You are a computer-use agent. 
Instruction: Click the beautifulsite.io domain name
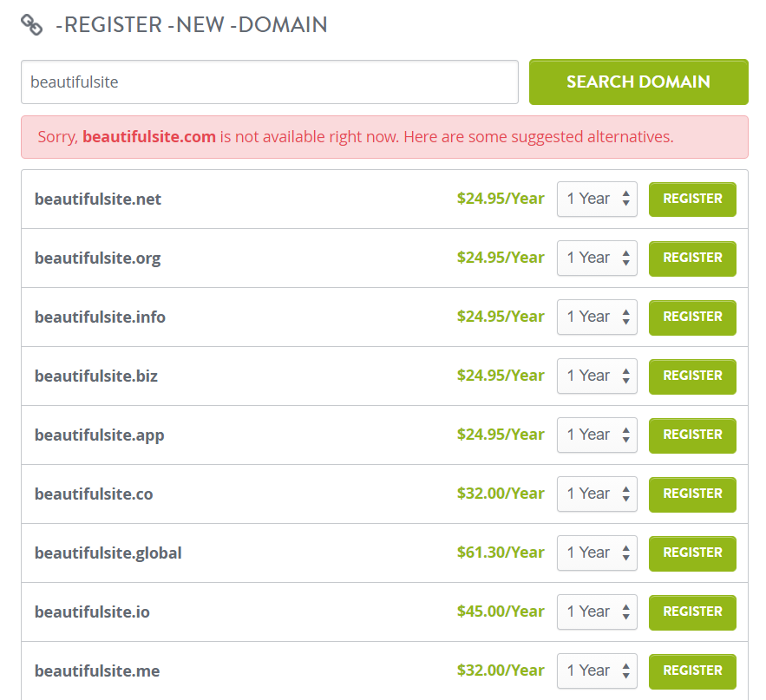(x=92, y=612)
